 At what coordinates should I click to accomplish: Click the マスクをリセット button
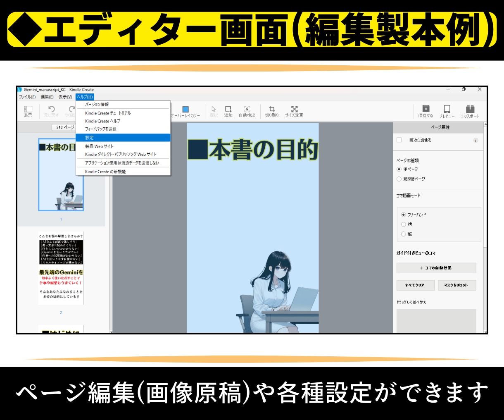tap(456, 285)
